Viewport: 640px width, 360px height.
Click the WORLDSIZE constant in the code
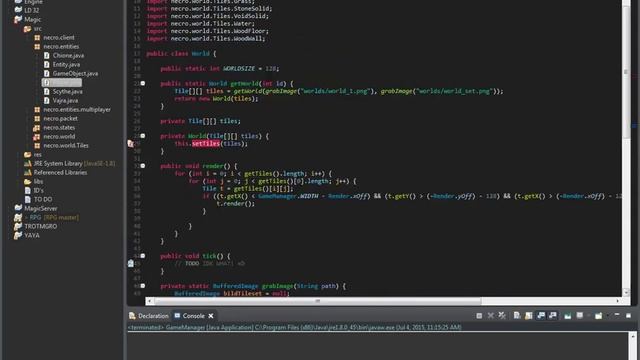[239, 69]
